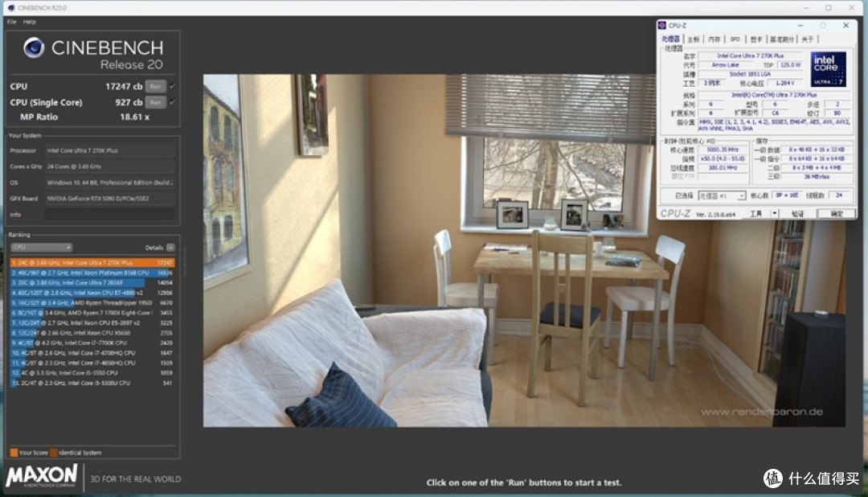Select ranking row AMD Ryzen 7 1700X Eight-Core
Image resolution: width=868 pixels, height=497 pixels.
tap(92, 313)
